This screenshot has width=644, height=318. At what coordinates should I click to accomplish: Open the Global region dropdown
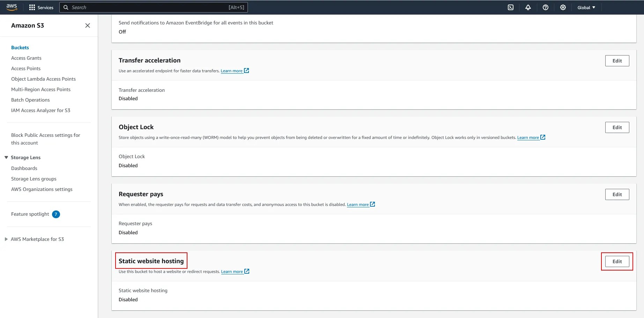tap(586, 7)
